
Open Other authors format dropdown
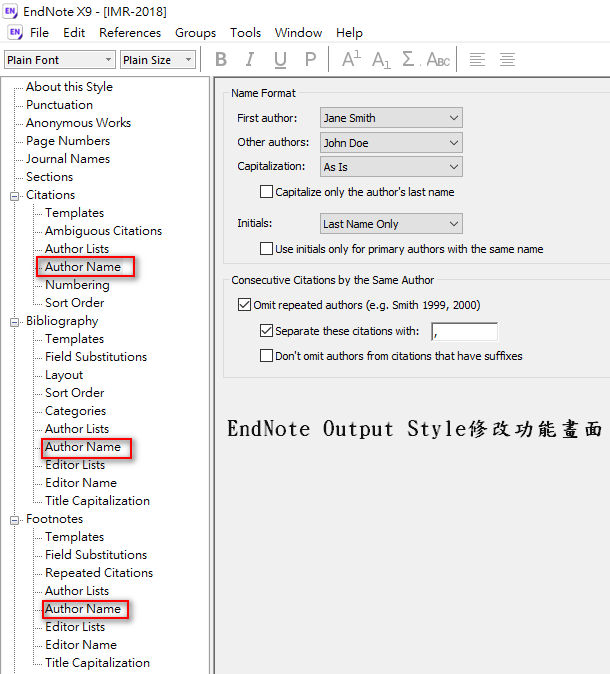tap(391, 143)
